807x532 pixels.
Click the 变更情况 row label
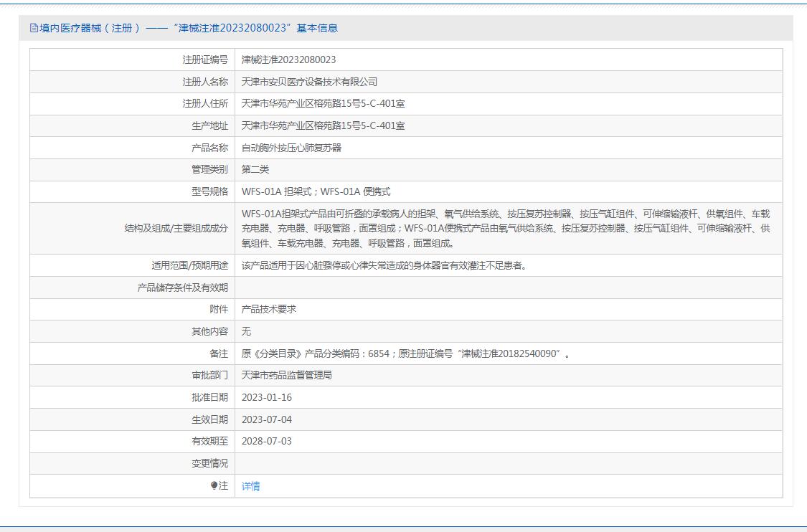[209, 463]
